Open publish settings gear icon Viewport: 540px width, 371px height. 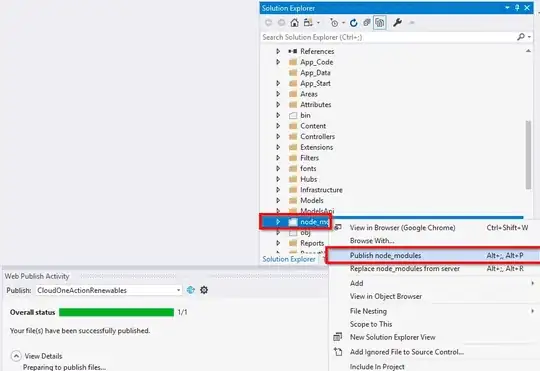[204, 290]
